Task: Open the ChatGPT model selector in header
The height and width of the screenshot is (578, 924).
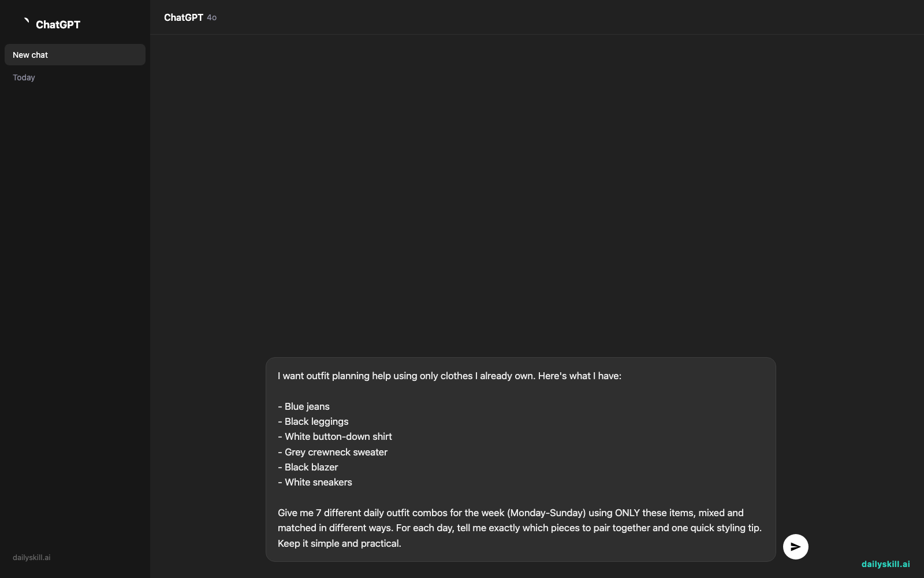Action: (x=190, y=17)
